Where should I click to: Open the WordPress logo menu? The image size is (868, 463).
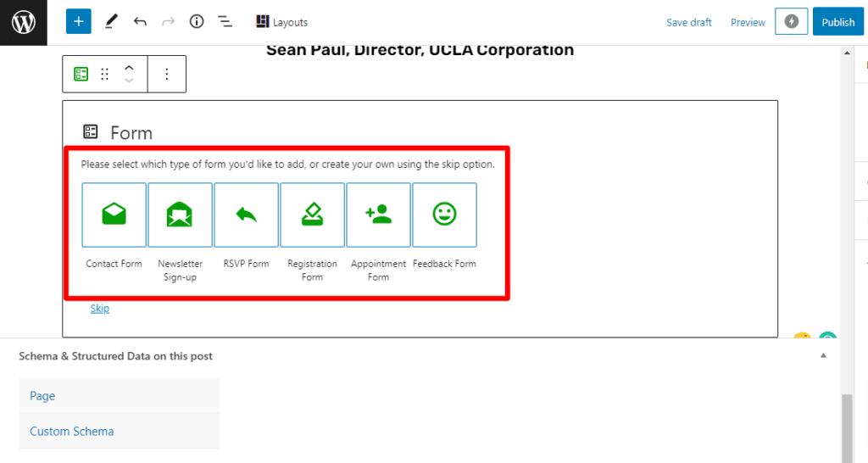(x=23, y=23)
